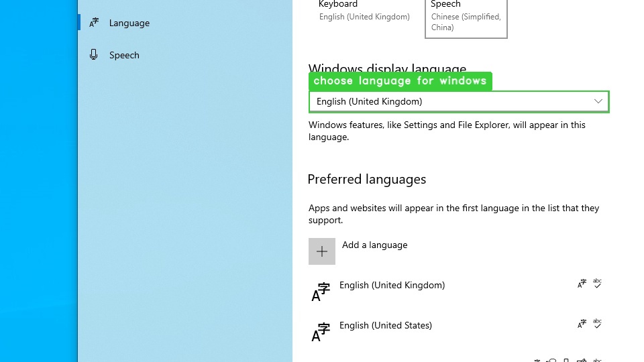Click the Windows features description text
Screen dimensions: 644x362
447,131
